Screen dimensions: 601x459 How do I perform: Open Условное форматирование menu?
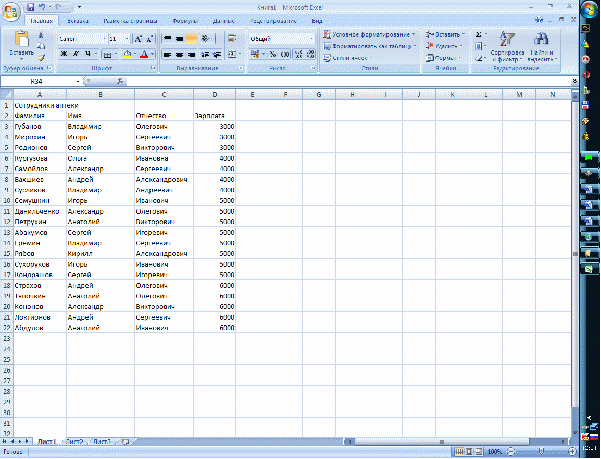click(369, 34)
